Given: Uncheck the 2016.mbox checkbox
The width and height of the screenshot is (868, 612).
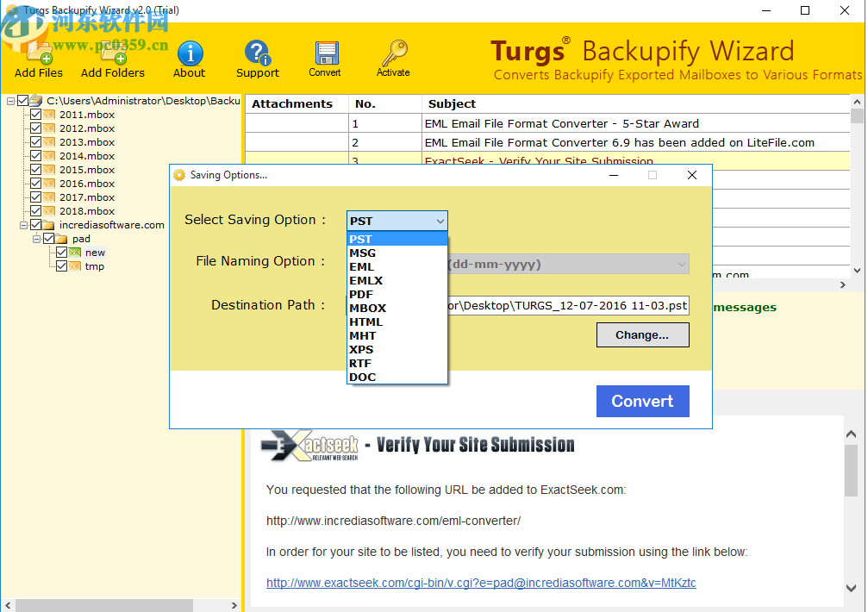Looking at the screenshot, I should point(36,184).
